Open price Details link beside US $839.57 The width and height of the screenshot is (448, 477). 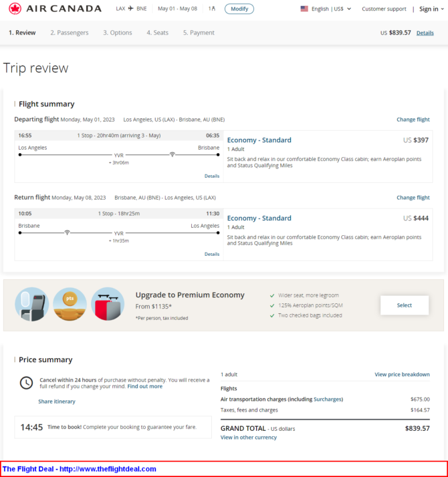425,33
